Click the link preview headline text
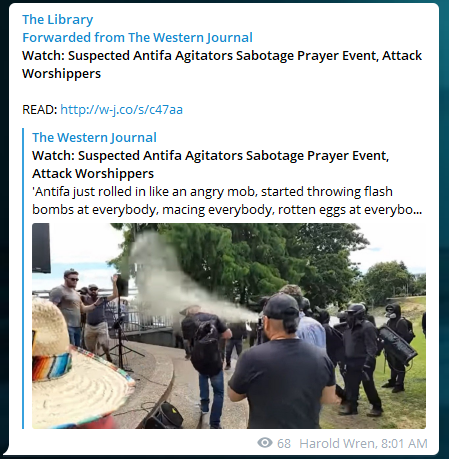This screenshot has height=459, width=449. (210, 164)
